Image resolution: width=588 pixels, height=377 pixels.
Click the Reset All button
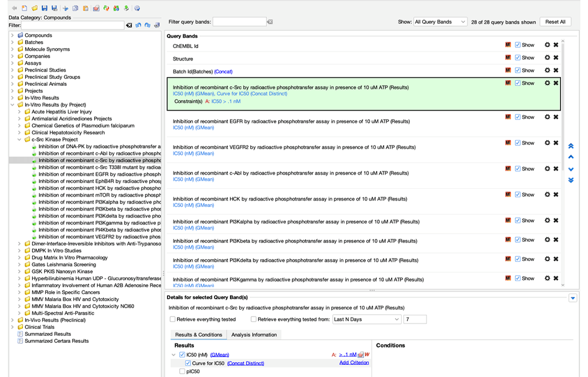[556, 22]
